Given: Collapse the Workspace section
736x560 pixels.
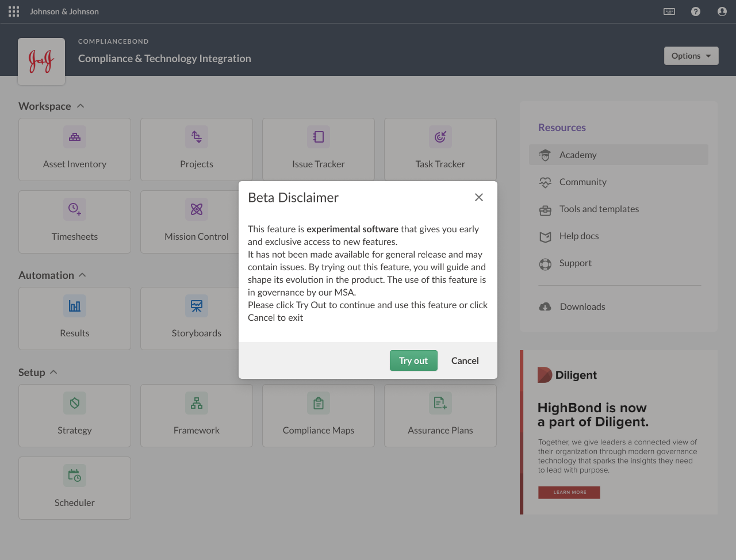Looking at the screenshot, I should tap(80, 106).
